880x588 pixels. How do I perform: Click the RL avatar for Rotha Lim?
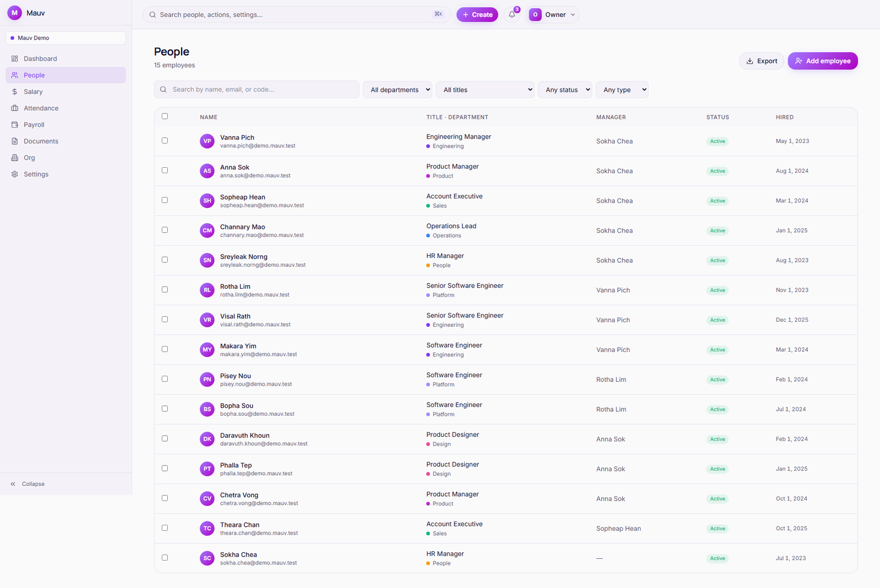pos(207,290)
